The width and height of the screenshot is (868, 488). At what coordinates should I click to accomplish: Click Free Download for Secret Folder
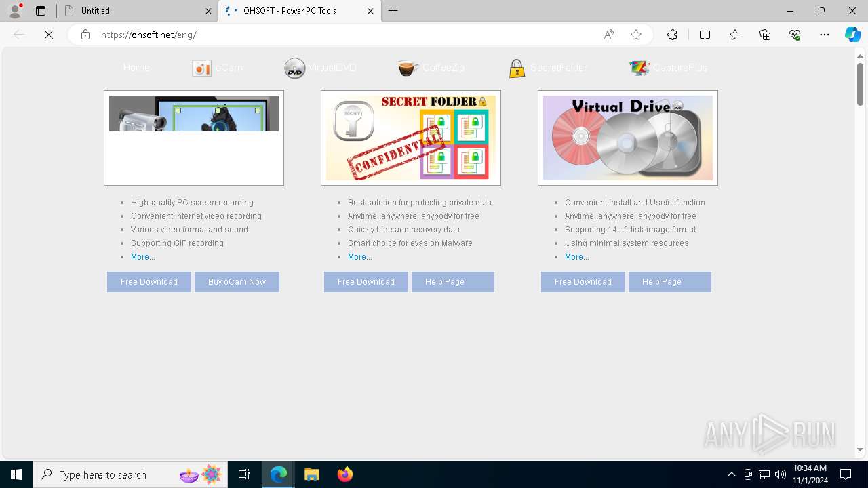[x=366, y=282]
